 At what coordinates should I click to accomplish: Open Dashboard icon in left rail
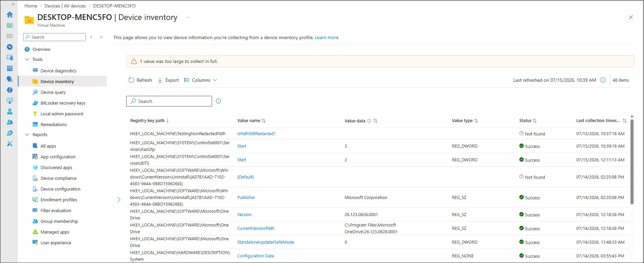[x=10, y=25]
